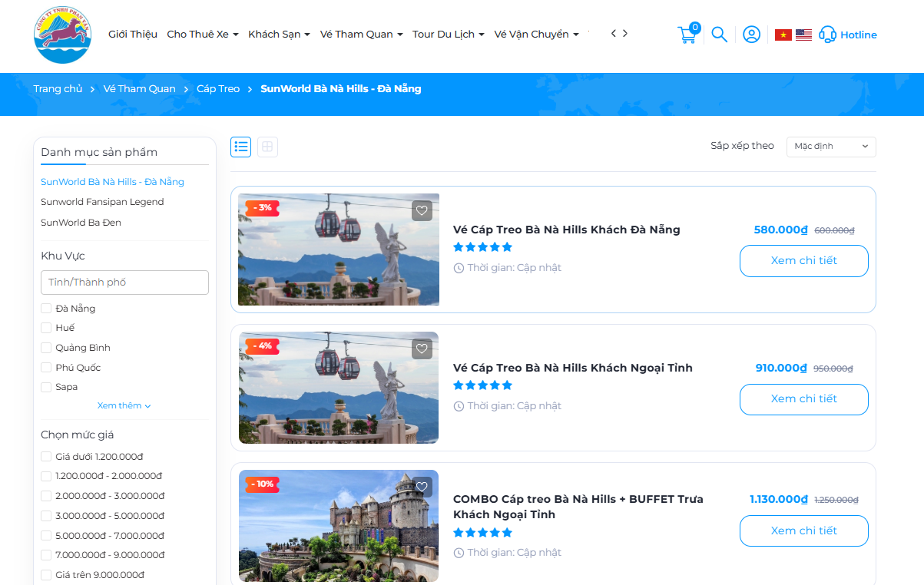924x585 pixels.
Task: Open the Mặc định sort dropdown
Action: coord(831,147)
